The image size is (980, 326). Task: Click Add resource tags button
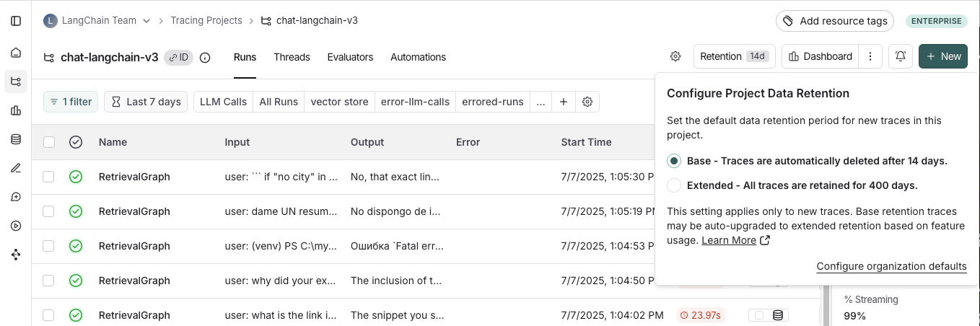pyautogui.click(x=835, y=21)
